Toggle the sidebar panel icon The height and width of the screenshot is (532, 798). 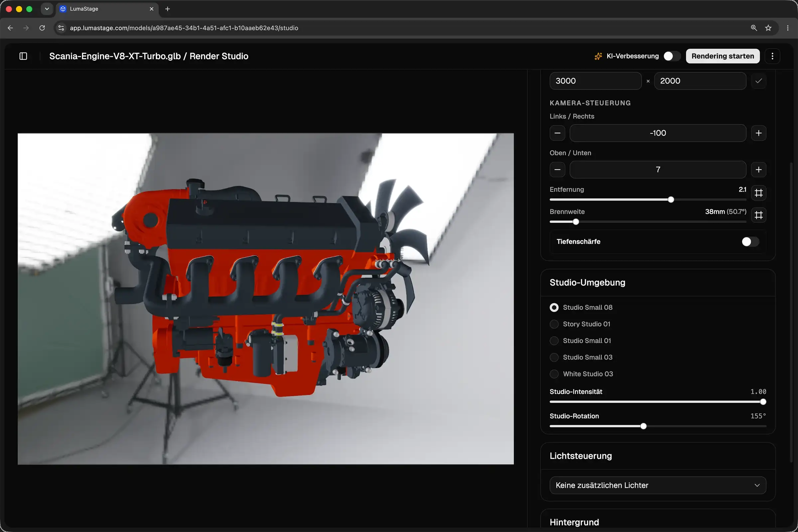click(x=23, y=56)
